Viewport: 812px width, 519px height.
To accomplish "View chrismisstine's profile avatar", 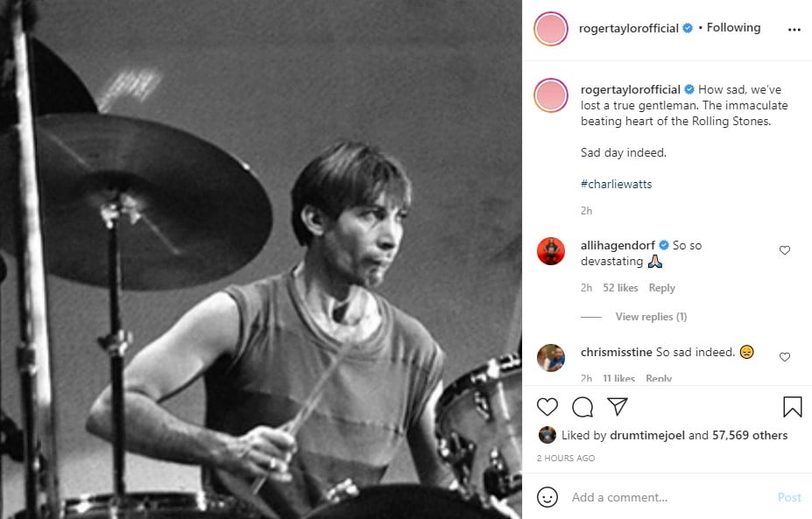I will 551,357.
